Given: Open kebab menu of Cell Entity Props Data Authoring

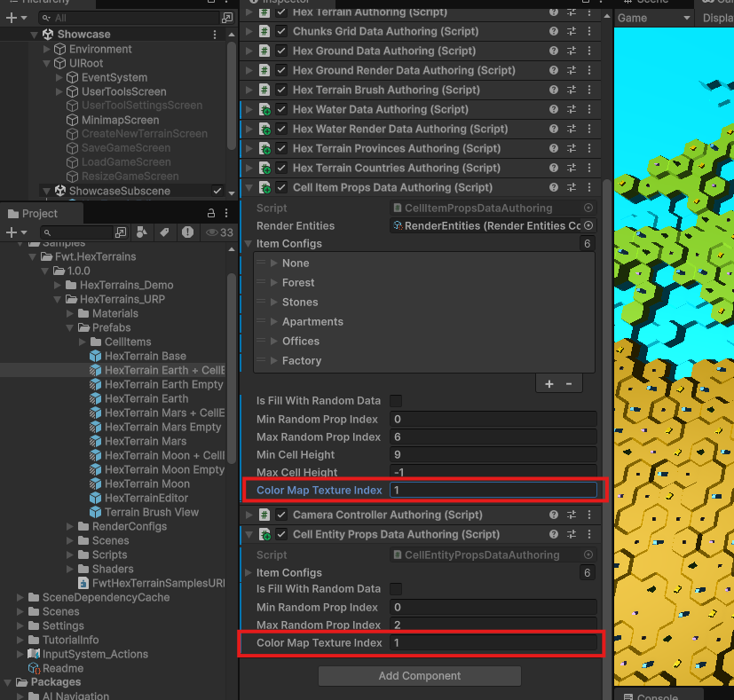Looking at the screenshot, I should pyautogui.click(x=588, y=534).
